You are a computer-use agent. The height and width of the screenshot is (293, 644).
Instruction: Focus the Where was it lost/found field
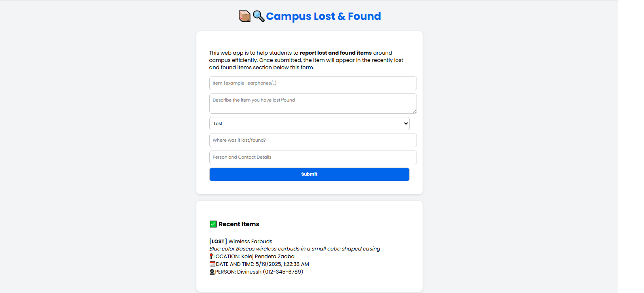(313, 140)
